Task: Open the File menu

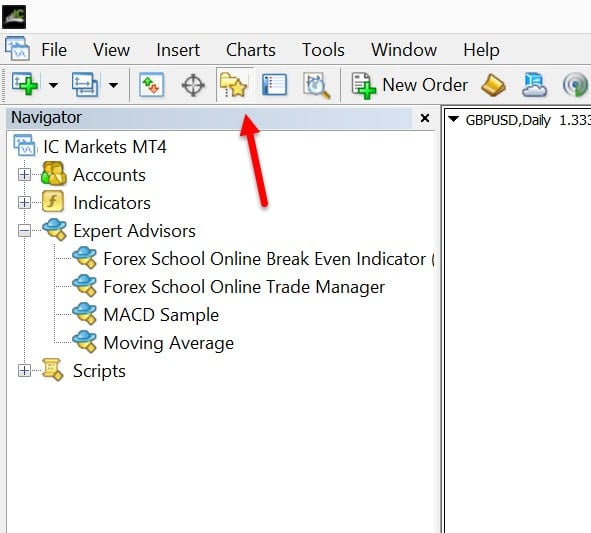Action: [x=54, y=50]
